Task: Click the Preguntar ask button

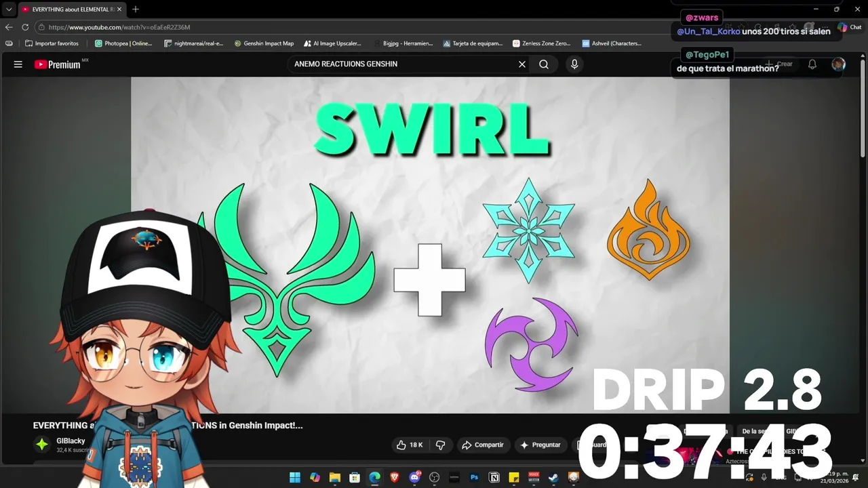Action: [540, 445]
